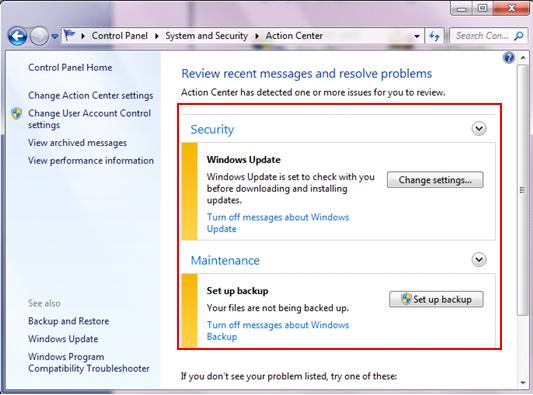Click the UAC shield icon in sidebar
This screenshot has width=533, height=395.
coord(16,114)
